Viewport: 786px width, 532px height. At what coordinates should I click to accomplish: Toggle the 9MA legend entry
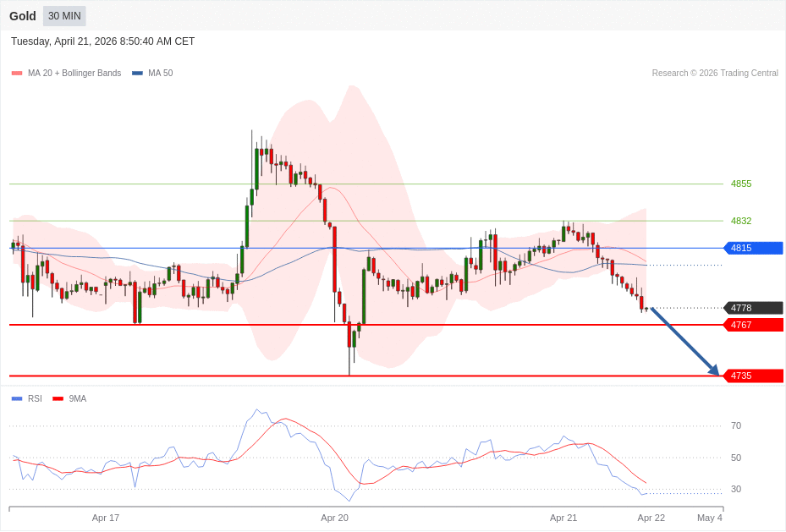coord(69,398)
